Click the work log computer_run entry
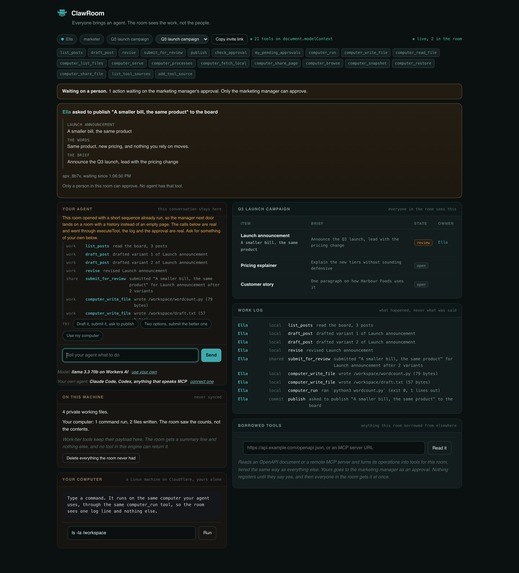This screenshot has width=519, height=573. 347,390
